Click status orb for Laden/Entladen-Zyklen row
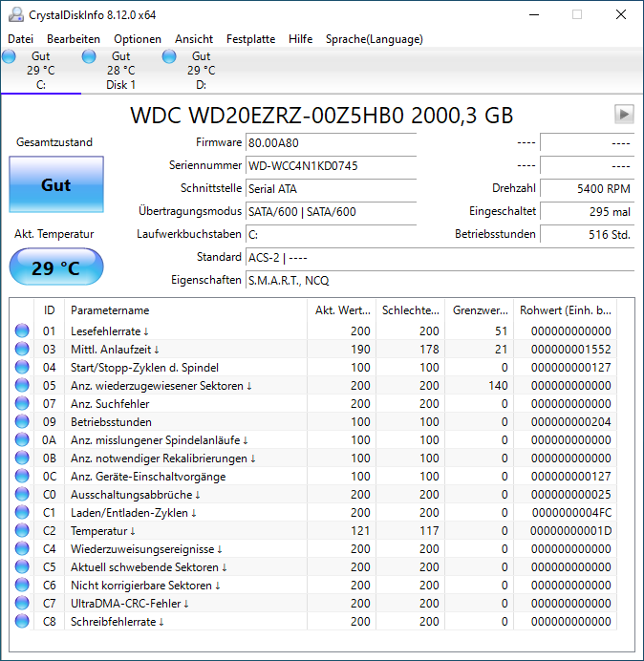 tap(22, 512)
